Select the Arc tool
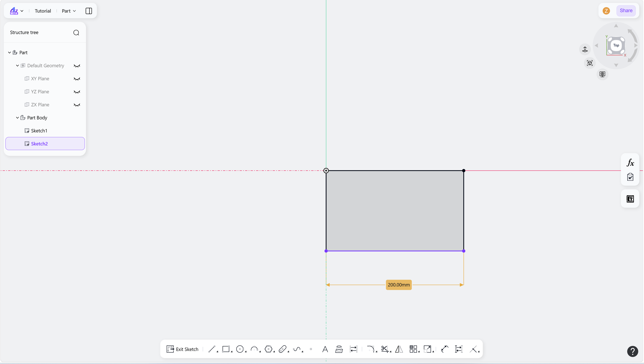The image size is (644, 364). 254,349
